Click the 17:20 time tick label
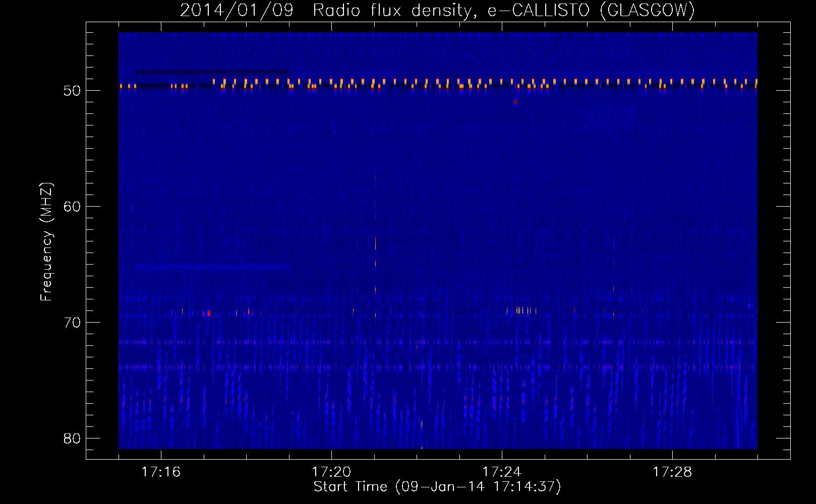The height and width of the screenshot is (504, 816). [x=331, y=472]
